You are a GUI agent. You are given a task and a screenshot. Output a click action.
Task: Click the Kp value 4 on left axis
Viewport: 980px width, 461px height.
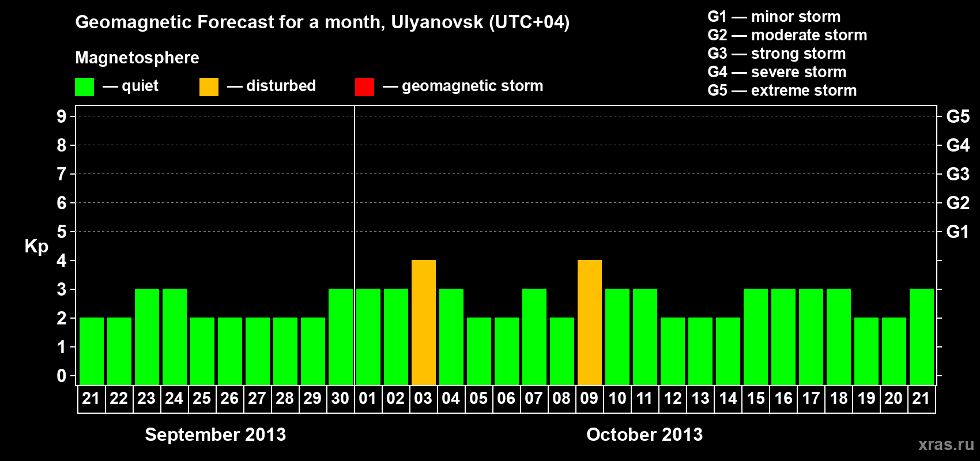click(62, 260)
